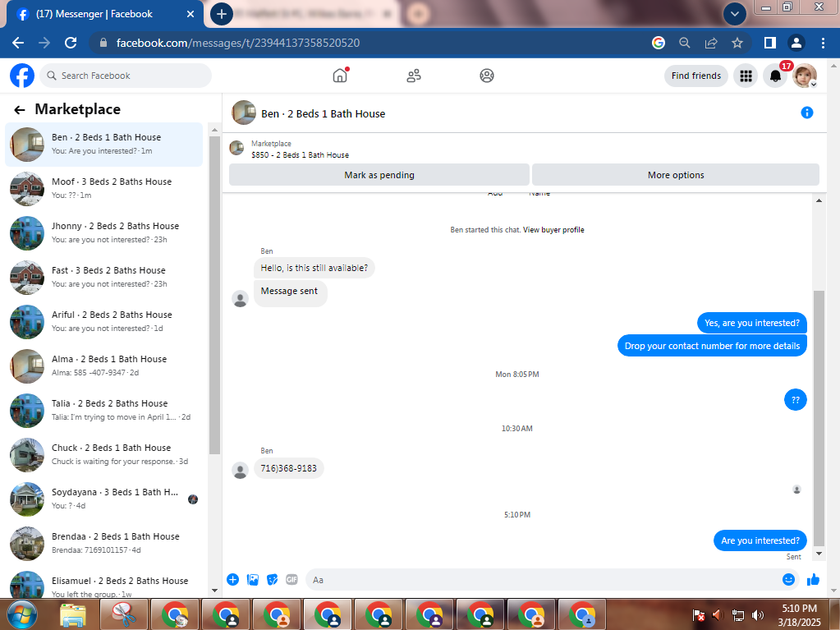Open chat with Chuck 2 Beds 1 Bath House
Image resolution: width=840 pixels, height=630 pixels.
104,454
